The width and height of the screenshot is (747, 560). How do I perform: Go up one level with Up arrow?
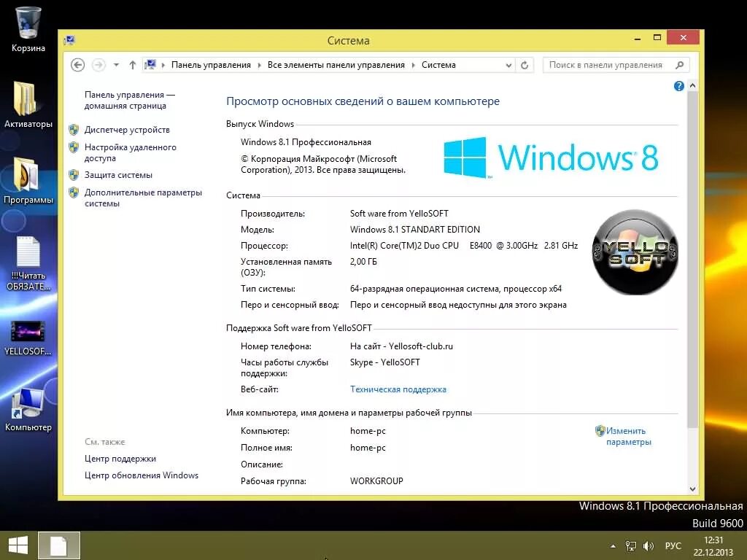point(133,65)
